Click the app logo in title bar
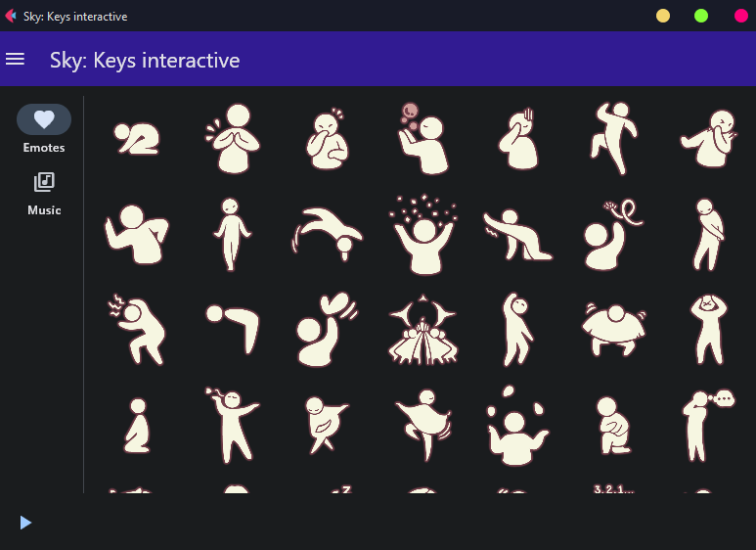 coord(11,16)
